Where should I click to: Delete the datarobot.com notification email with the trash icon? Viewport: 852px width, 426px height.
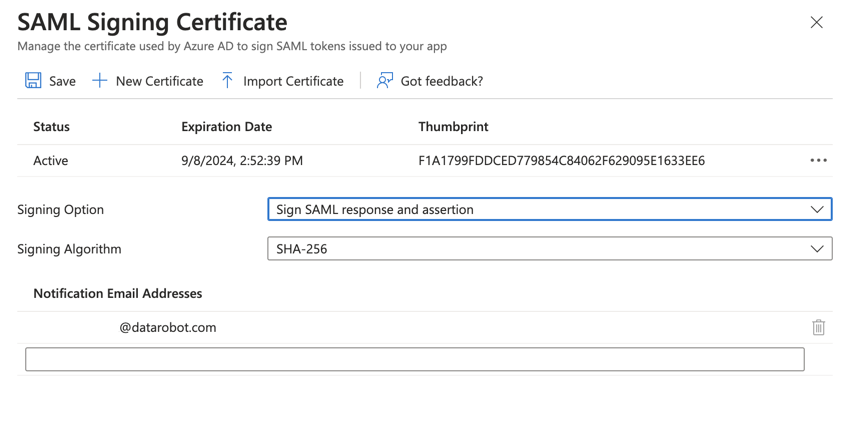click(x=818, y=327)
